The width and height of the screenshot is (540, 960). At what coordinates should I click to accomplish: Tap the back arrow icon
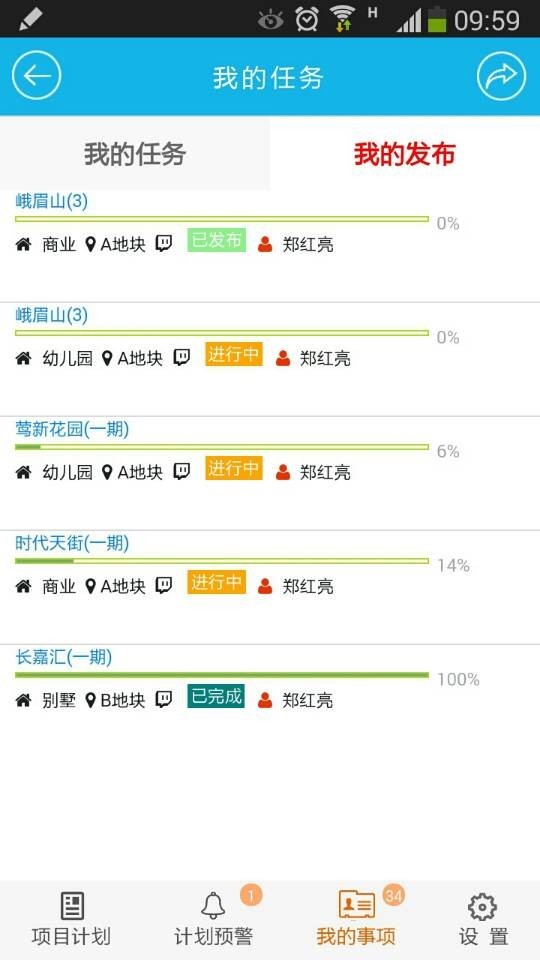click(37, 76)
